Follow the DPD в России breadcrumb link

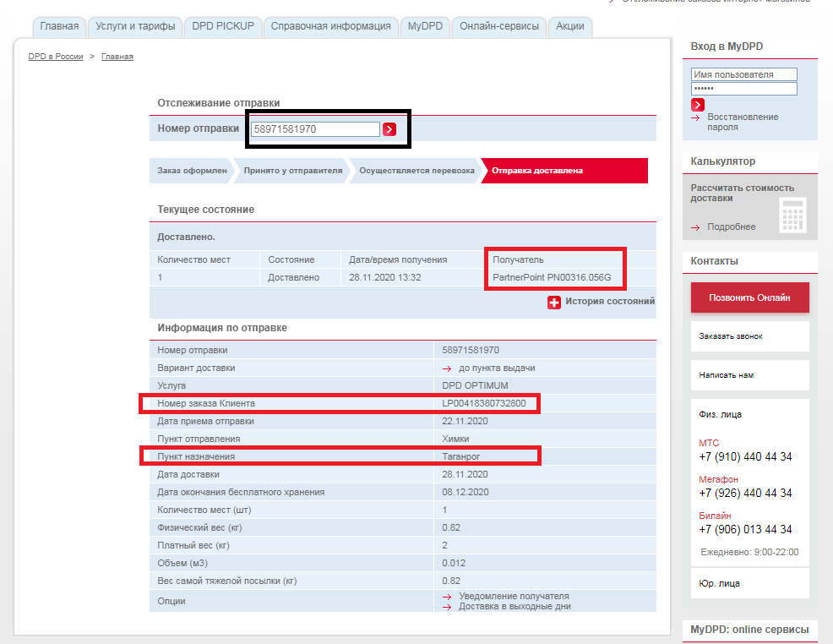click(x=55, y=57)
